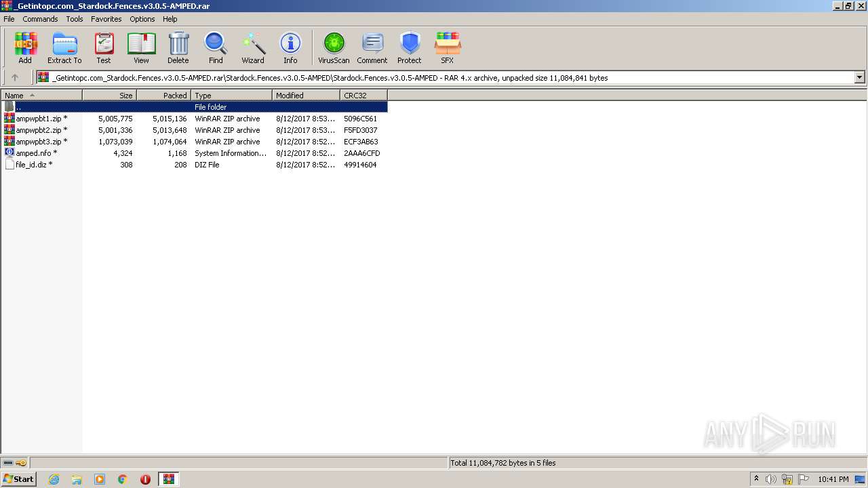Select ampwpbt1.zip file icon

click(9, 119)
